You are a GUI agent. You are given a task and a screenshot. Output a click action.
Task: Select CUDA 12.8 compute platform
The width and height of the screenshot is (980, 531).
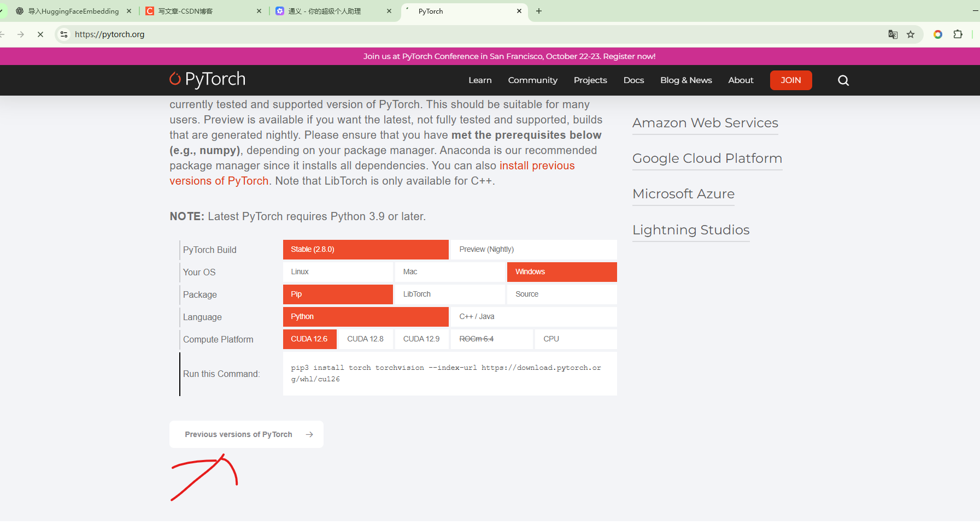(366, 339)
